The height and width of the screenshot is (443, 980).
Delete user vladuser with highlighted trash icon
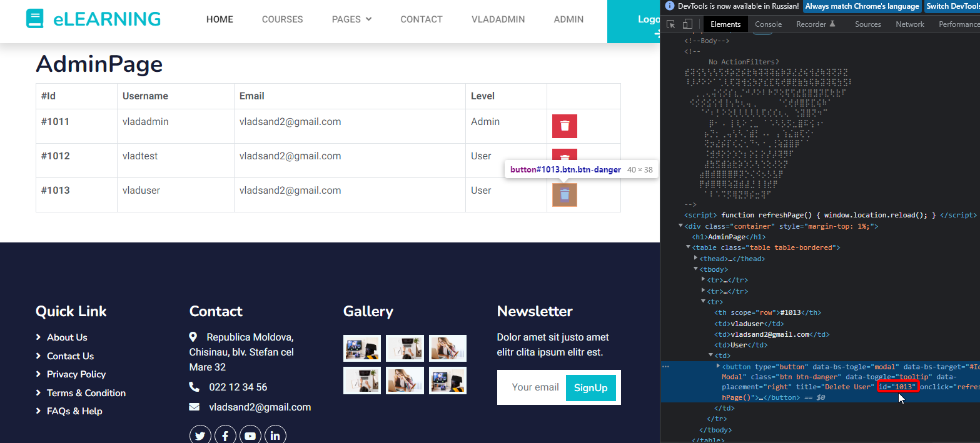[x=565, y=195]
